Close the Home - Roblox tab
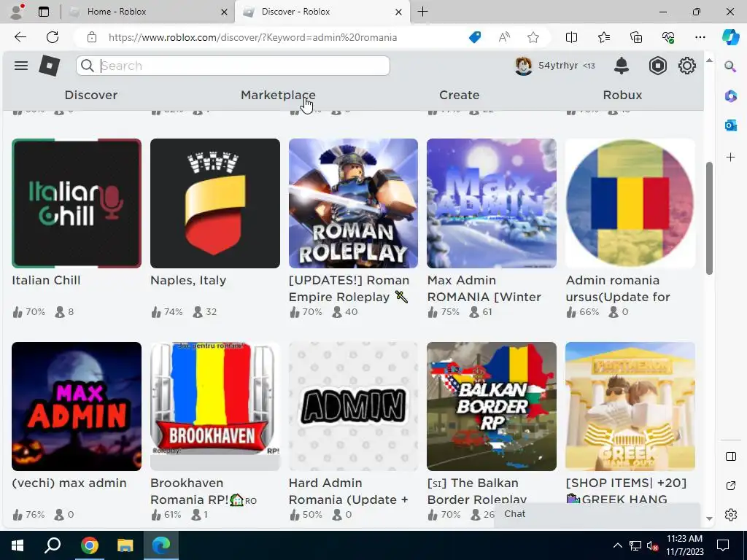 224,12
